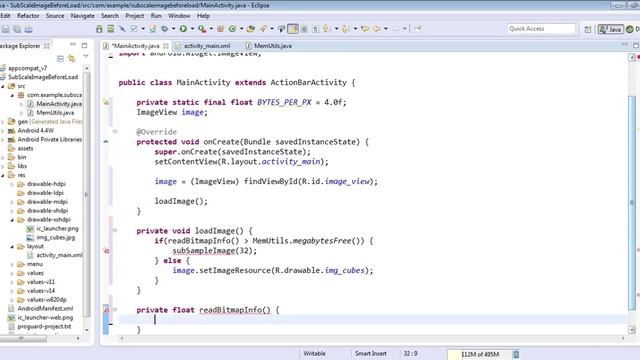Open the Debug button dropdown arrow
The width and height of the screenshot is (640, 360).
173,29
